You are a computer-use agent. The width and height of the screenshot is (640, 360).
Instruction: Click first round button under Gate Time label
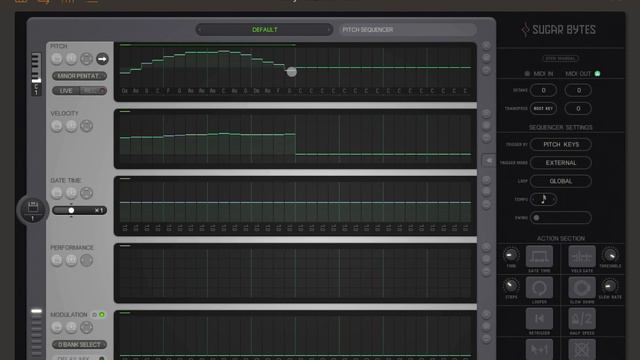coord(57,193)
